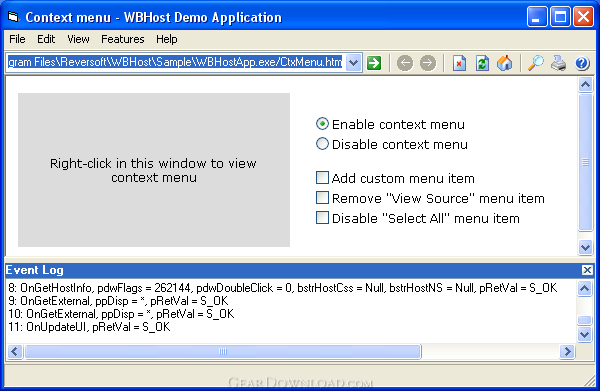Maximize the WBHost Demo window

[560, 17]
